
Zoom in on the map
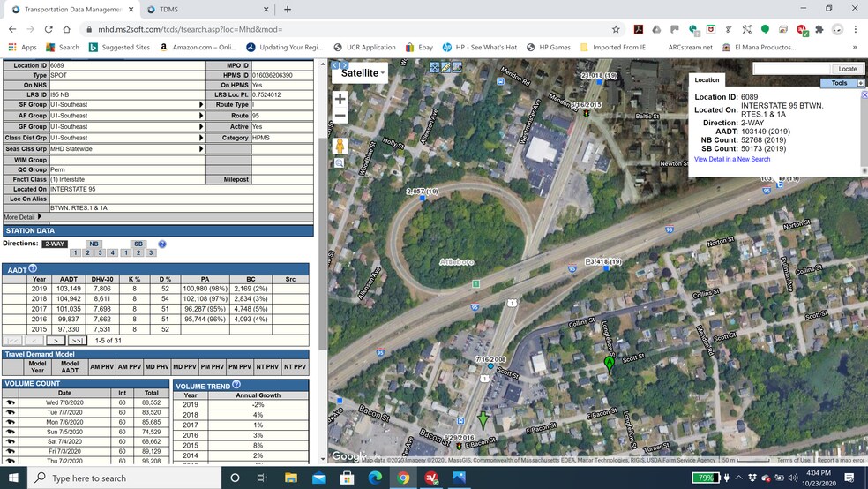tap(340, 99)
